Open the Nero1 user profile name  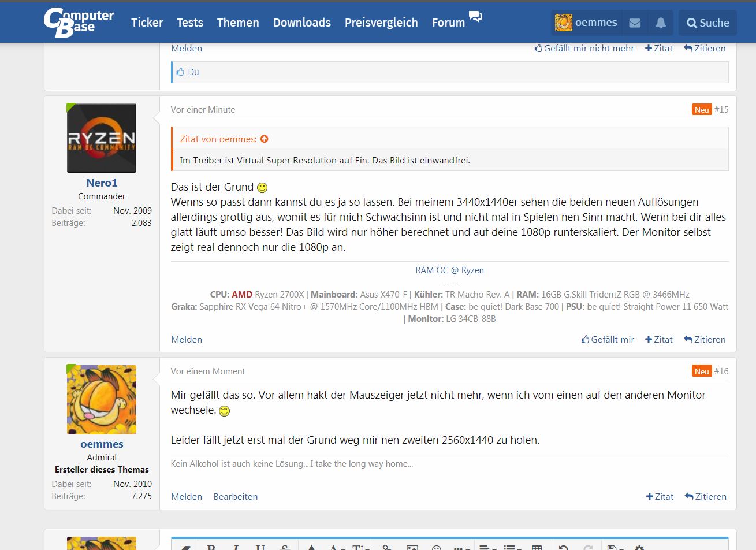point(102,183)
